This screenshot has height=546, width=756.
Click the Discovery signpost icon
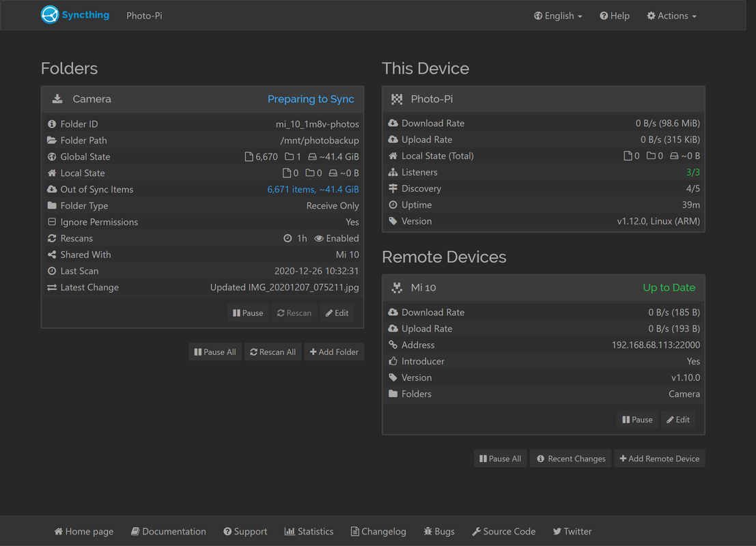point(393,188)
